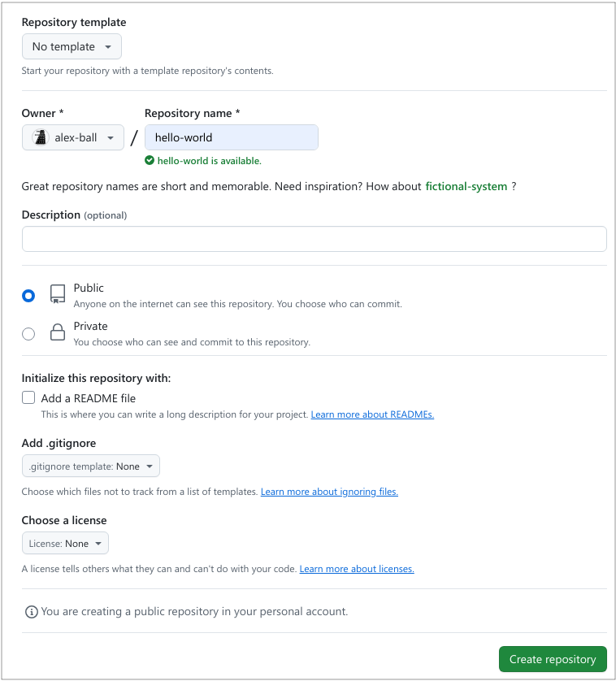Open Learn more about ignoring files link
This screenshot has height=681, width=616.
(x=329, y=492)
